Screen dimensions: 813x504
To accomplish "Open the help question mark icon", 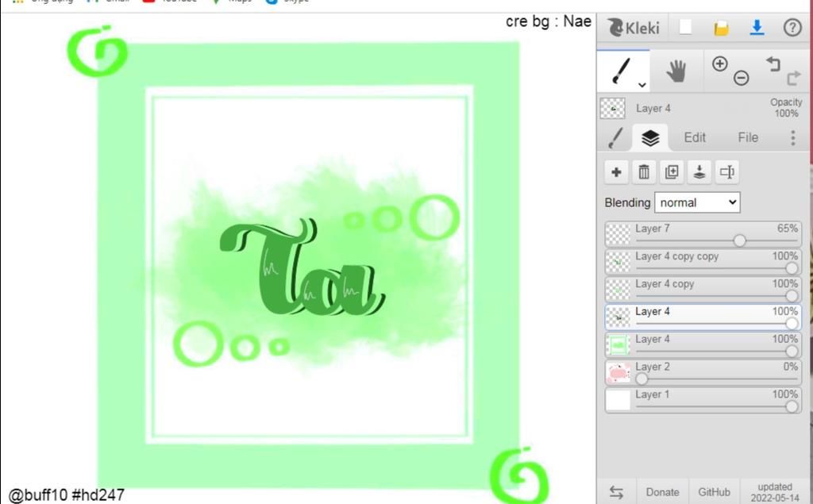I will click(x=792, y=27).
